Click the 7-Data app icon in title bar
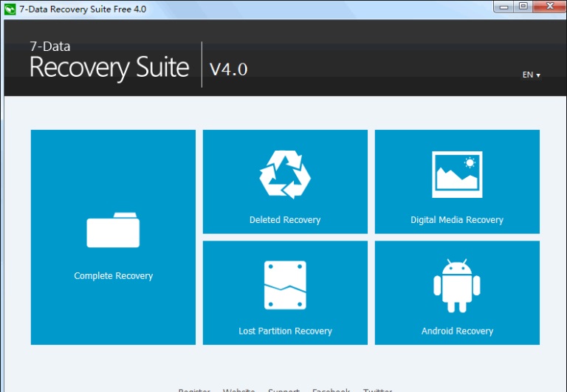The height and width of the screenshot is (392, 567). click(x=10, y=9)
